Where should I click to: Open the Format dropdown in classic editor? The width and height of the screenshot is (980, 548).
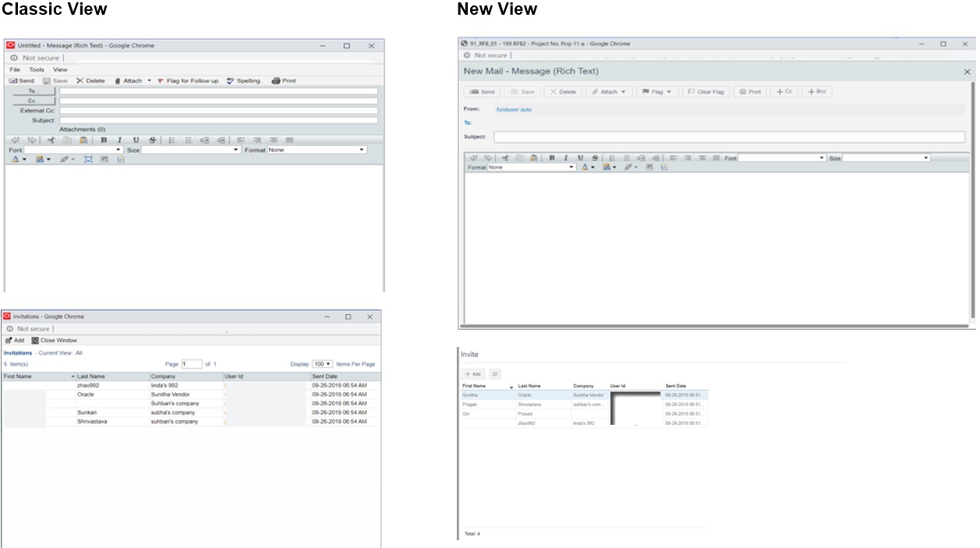coord(317,150)
